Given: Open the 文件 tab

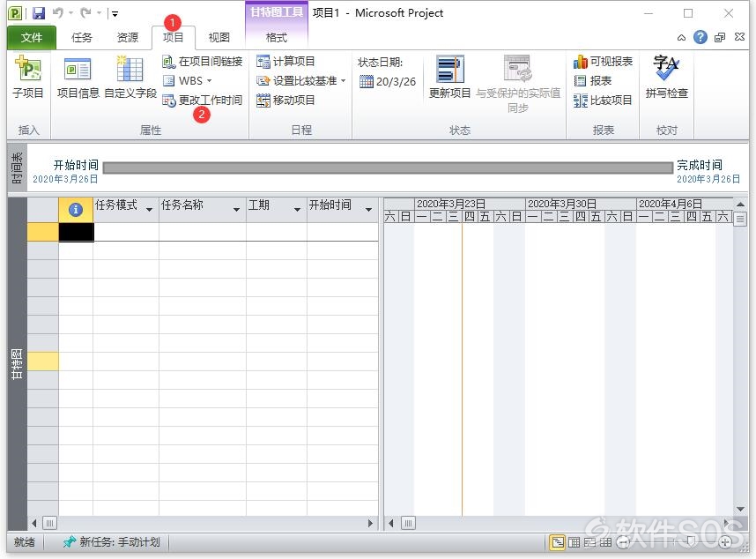Looking at the screenshot, I should (32, 38).
